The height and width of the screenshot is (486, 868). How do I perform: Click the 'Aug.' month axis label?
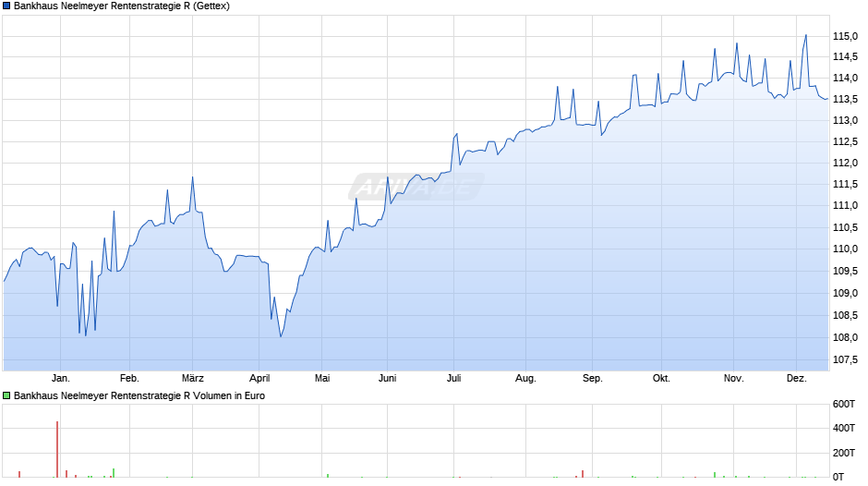526,379
